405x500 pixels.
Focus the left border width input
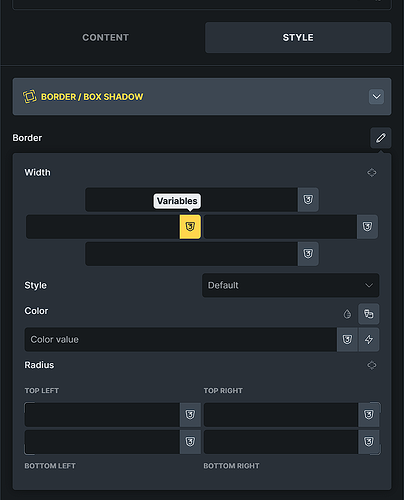click(x=103, y=227)
